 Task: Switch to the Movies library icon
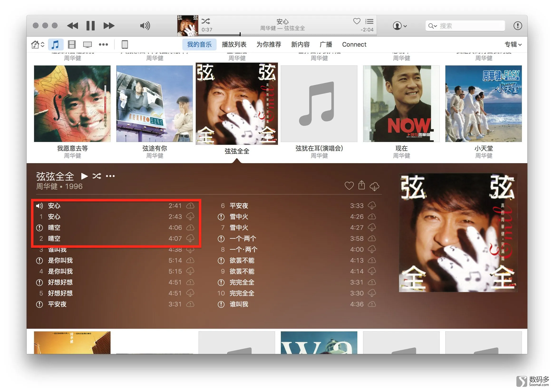72,44
